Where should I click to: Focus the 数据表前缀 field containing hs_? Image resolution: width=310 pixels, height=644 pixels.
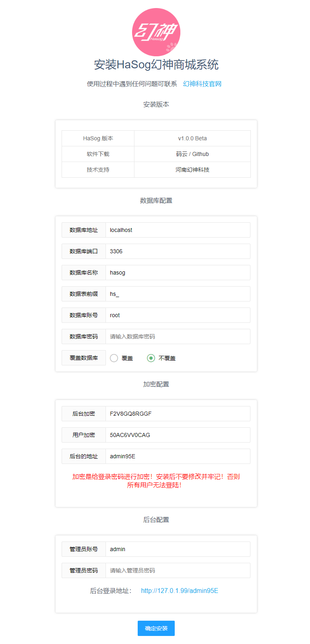pyautogui.click(x=178, y=294)
